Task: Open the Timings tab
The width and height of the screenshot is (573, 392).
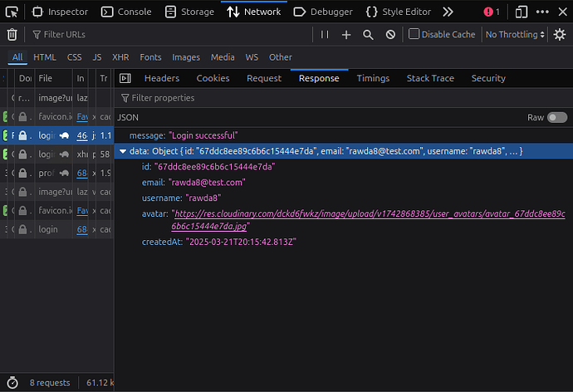Action: coord(373,78)
